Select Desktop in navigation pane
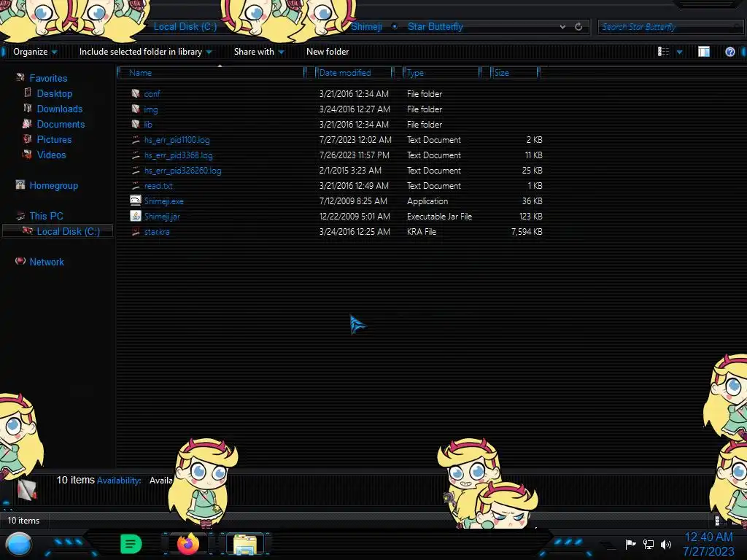Screen dimensions: 747x560 click(x=55, y=93)
